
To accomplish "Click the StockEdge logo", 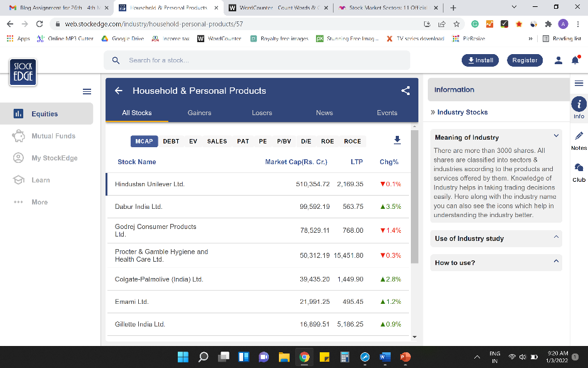I will pyautogui.click(x=23, y=72).
